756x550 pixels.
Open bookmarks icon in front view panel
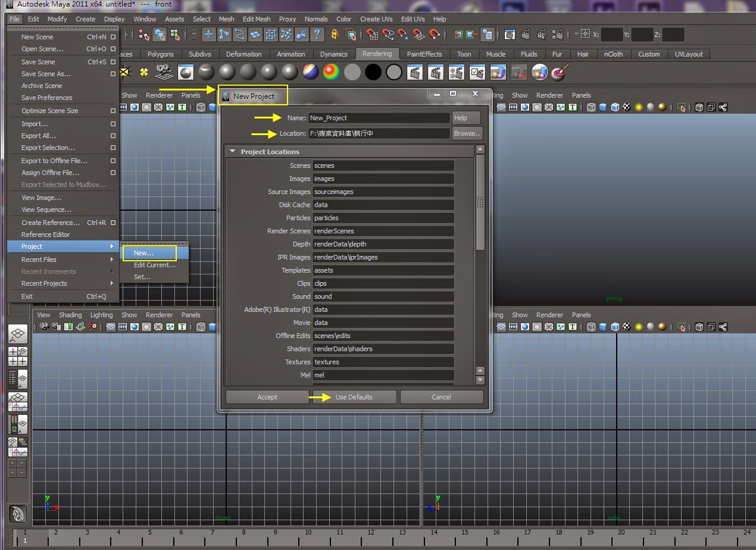(x=68, y=327)
